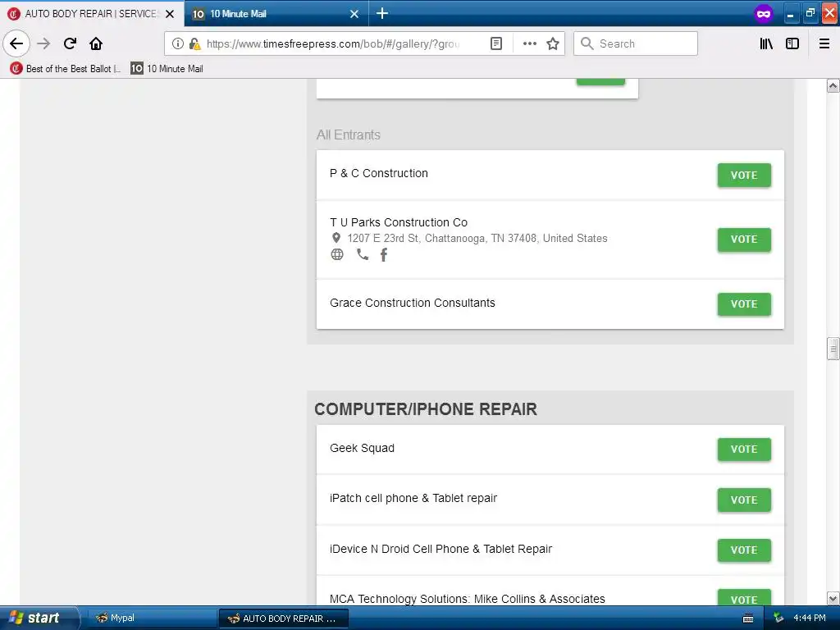Screen dimensions: 840x630
Task: Click the address bar URL field
Action: pos(333,43)
